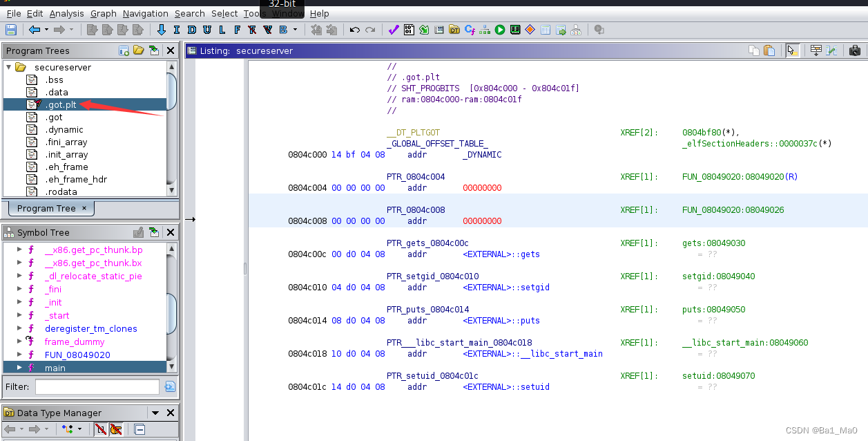Toggle mouse hover mode in the Listing header
Viewport: 868px width, 441px height.
(x=793, y=50)
